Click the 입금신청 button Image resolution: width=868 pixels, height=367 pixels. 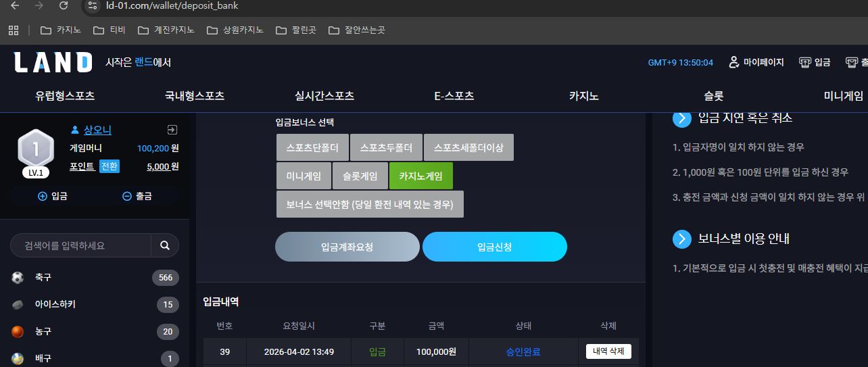click(x=495, y=247)
